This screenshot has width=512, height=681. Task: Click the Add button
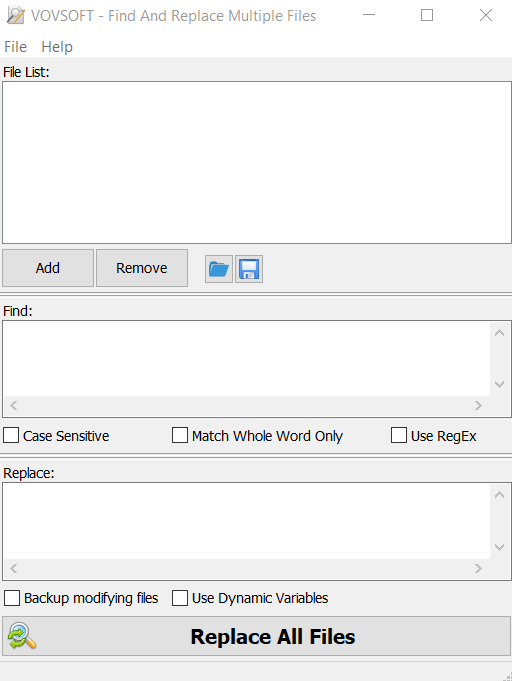[48, 268]
